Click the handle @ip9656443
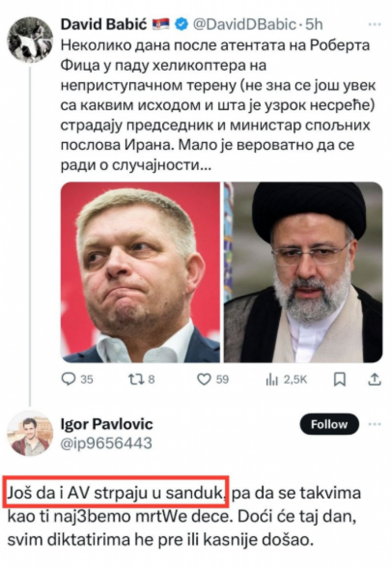Viewport: 392px width, 569px height. coord(106,442)
